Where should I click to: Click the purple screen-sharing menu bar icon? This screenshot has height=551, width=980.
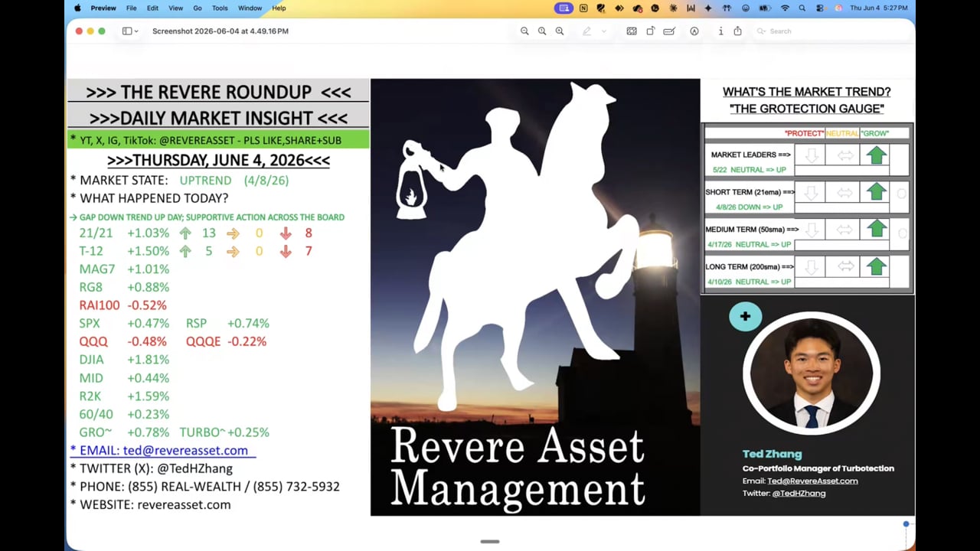(x=564, y=8)
